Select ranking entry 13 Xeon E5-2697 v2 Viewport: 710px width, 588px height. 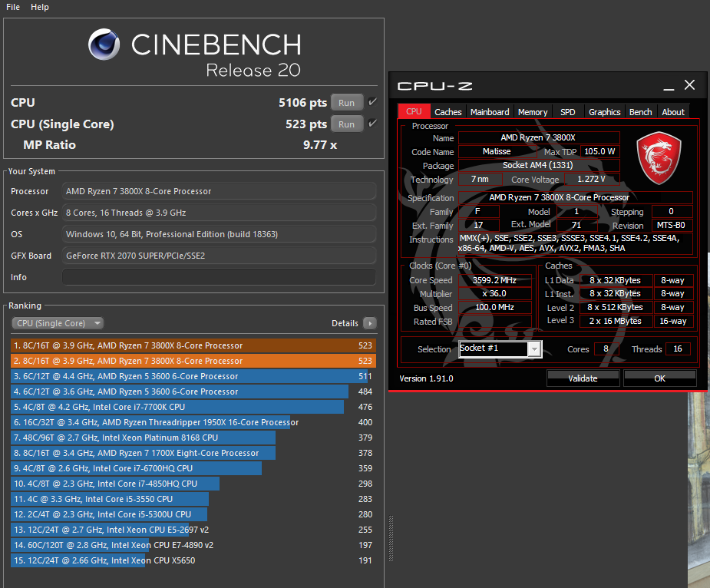(193, 530)
